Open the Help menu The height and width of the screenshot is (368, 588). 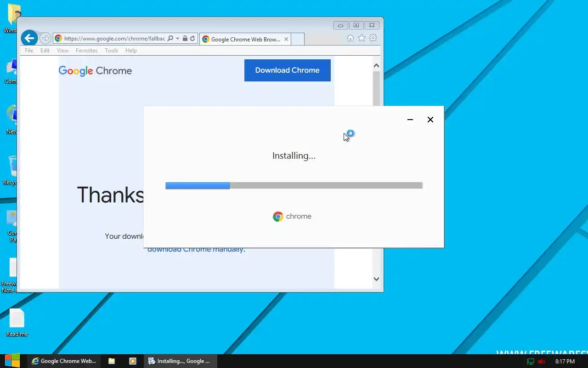(x=131, y=51)
